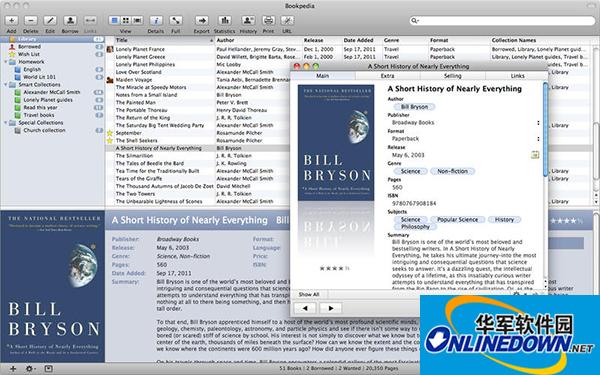Sort by the Release column header

click(x=322, y=40)
